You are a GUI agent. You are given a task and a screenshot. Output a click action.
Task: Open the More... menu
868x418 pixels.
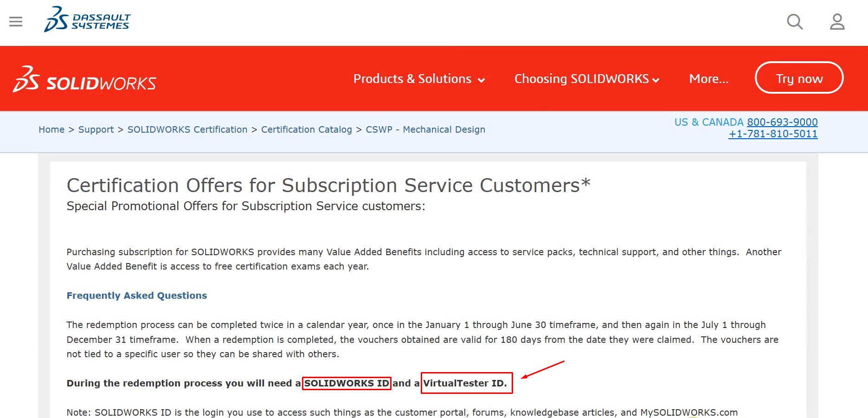pyautogui.click(x=708, y=79)
